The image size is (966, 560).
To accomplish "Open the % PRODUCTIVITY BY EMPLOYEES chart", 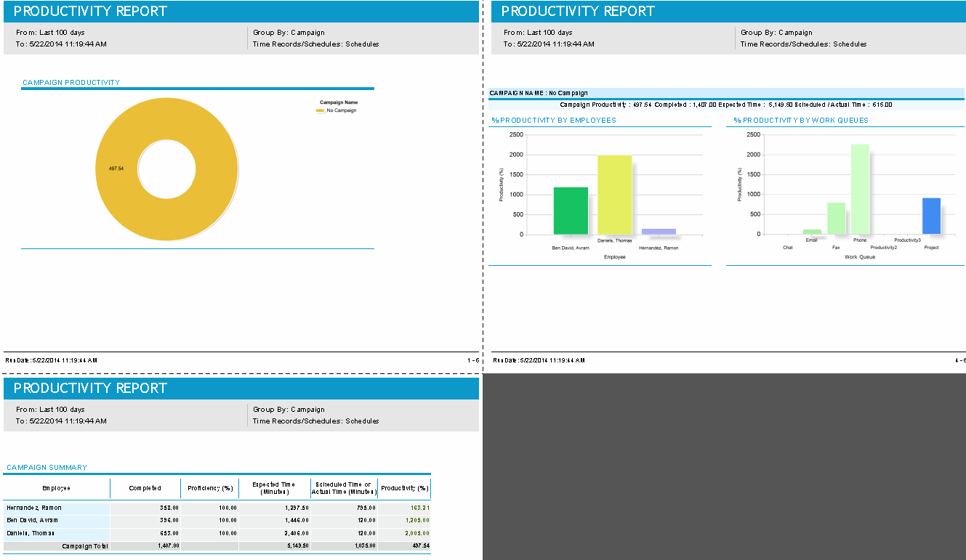I will 555,120.
